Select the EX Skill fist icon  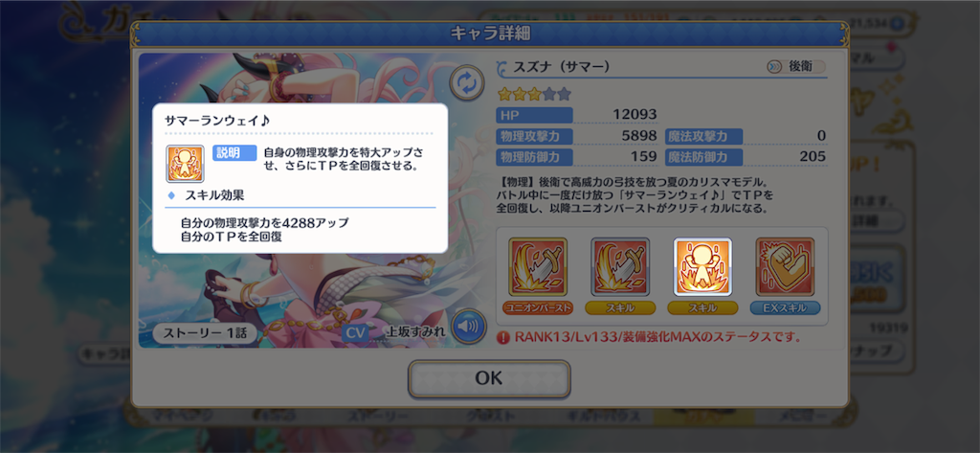(785, 266)
